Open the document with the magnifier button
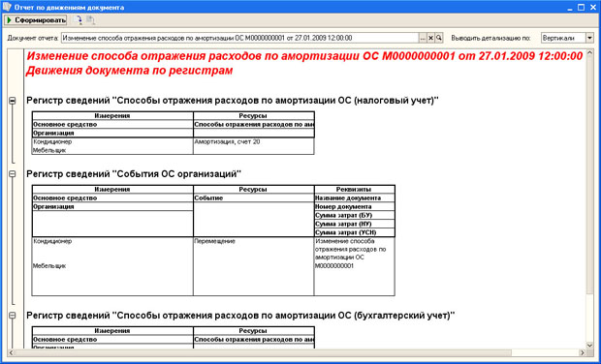Screen dimensions: 601x364 coord(439,38)
